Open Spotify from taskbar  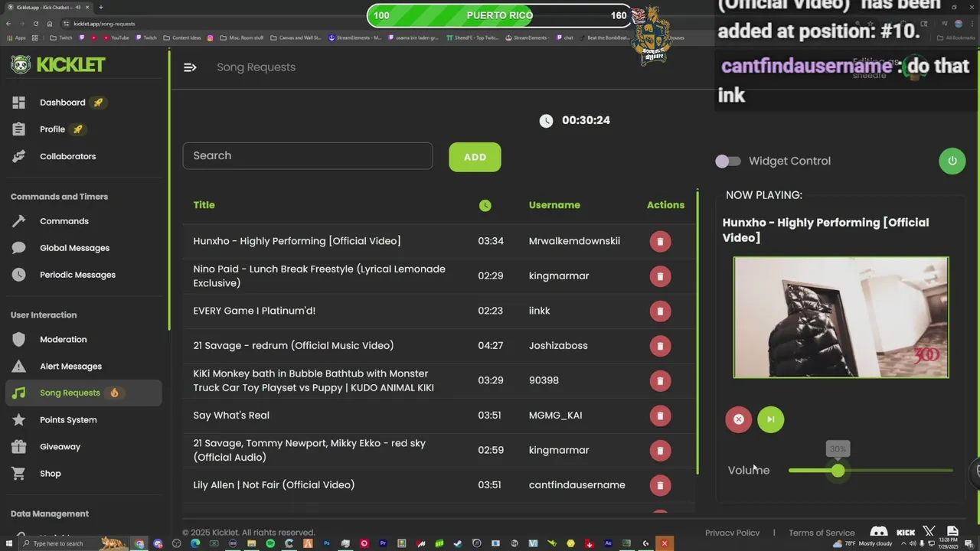pyautogui.click(x=270, y=543)
